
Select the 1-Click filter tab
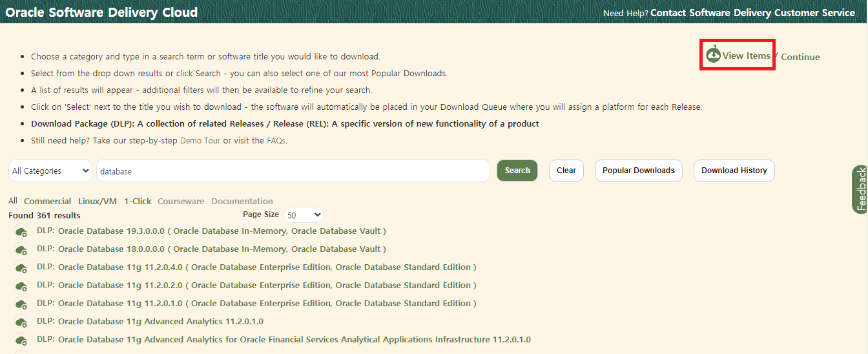(x=138, y=202)
